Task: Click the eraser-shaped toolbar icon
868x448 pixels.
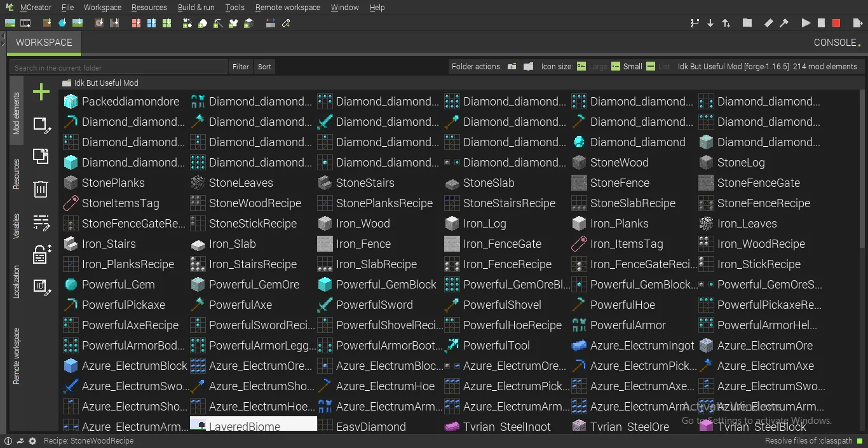Action: coord(768,23)
